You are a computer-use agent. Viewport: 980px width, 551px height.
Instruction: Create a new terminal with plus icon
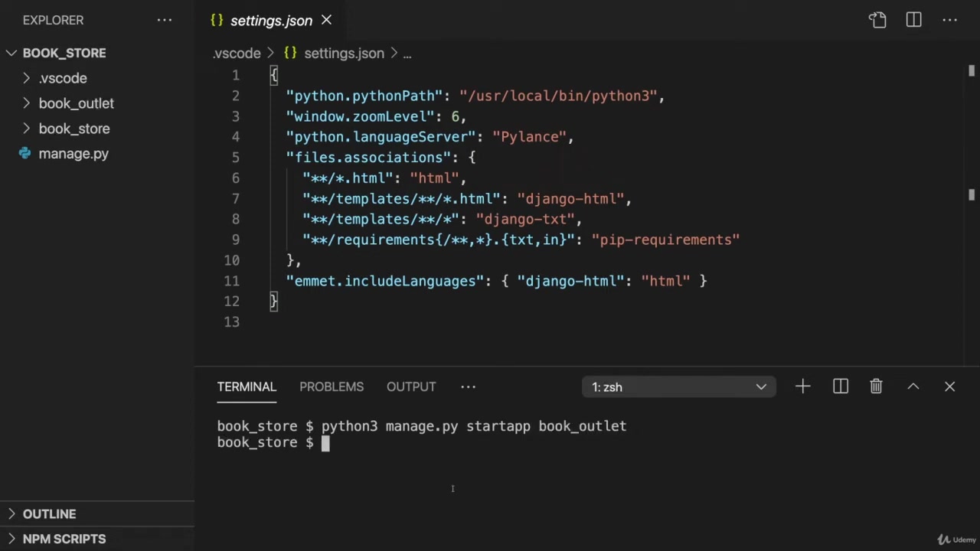[x=802, y=387]
